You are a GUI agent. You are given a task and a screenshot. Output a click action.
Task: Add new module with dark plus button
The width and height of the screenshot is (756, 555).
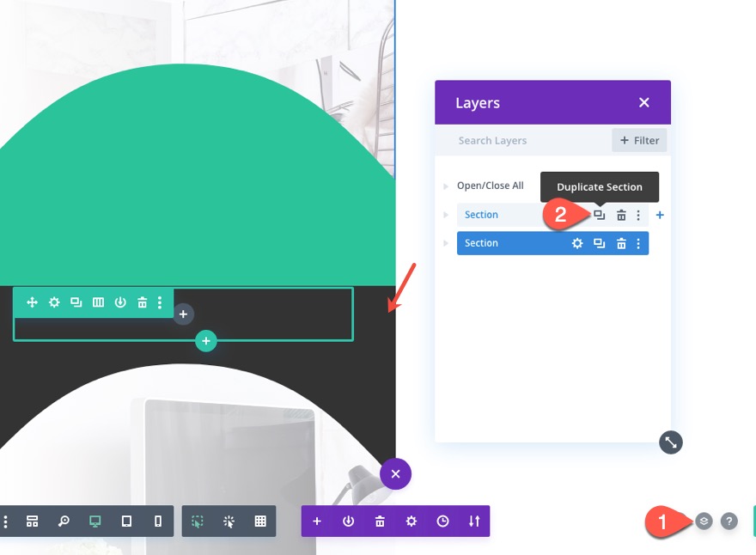(183, 314)
